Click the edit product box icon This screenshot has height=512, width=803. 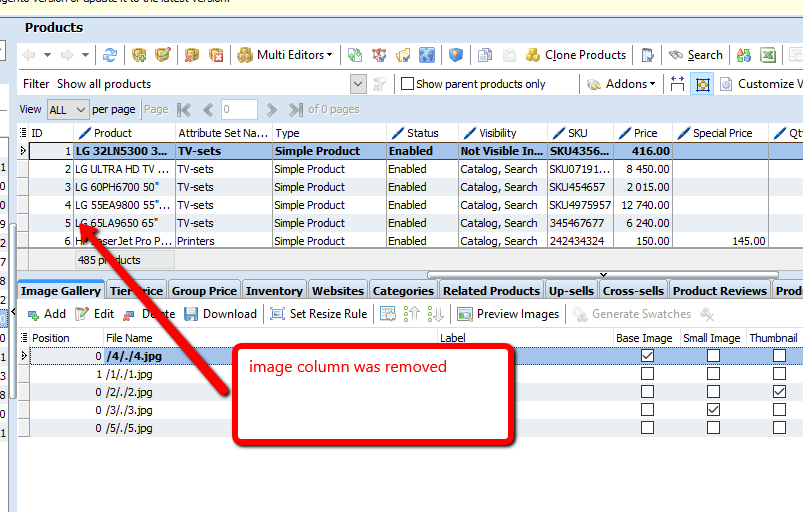163,55
